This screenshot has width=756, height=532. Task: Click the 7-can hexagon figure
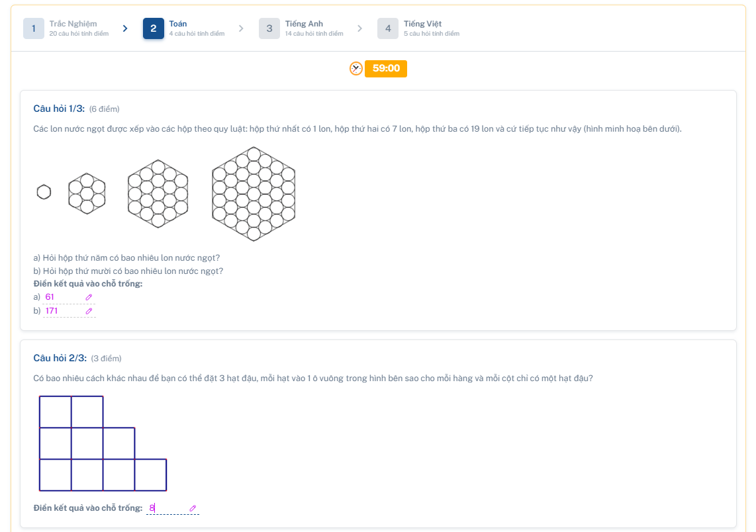(87, 193)
